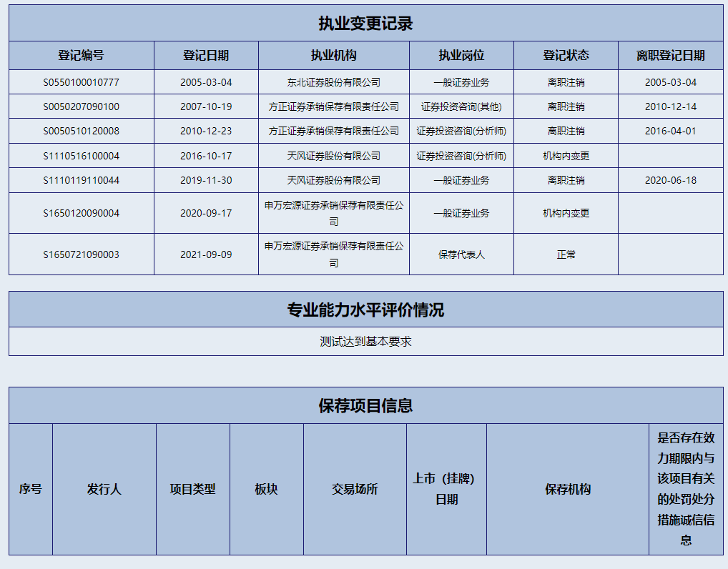Click registration number S1650120090004
The height and width of the screenshot is (569, 728).
(x=82, y=214)
